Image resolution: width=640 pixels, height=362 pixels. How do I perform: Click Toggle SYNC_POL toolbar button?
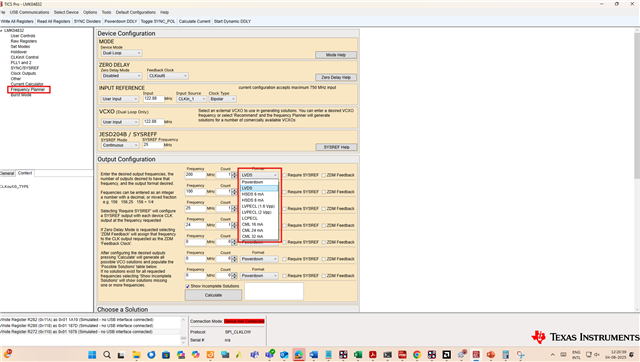click(158, 21)
